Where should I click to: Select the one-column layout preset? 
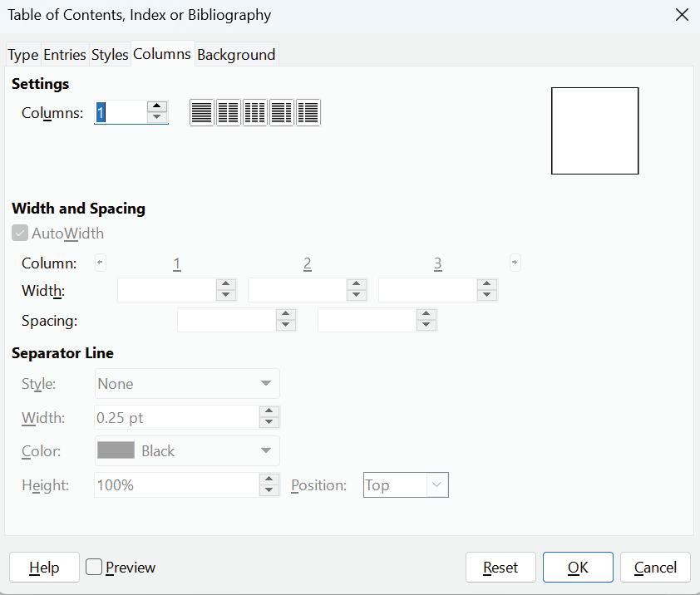tap(201, 112)
